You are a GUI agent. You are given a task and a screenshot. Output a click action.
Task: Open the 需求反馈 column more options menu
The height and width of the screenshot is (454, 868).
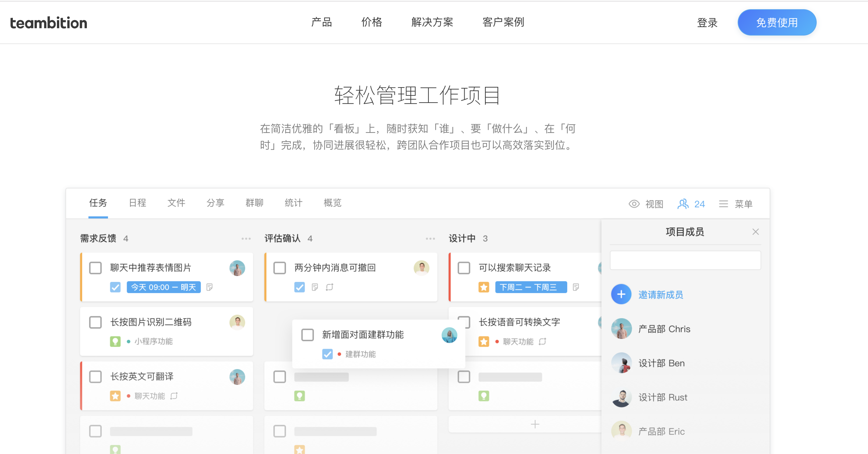point(246,239)
